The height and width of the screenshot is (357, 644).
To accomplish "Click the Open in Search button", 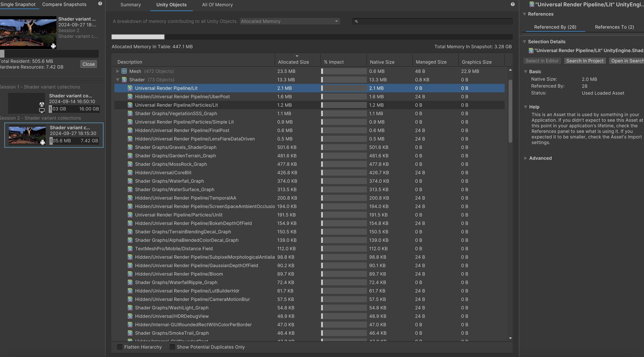I will [627, 61].
